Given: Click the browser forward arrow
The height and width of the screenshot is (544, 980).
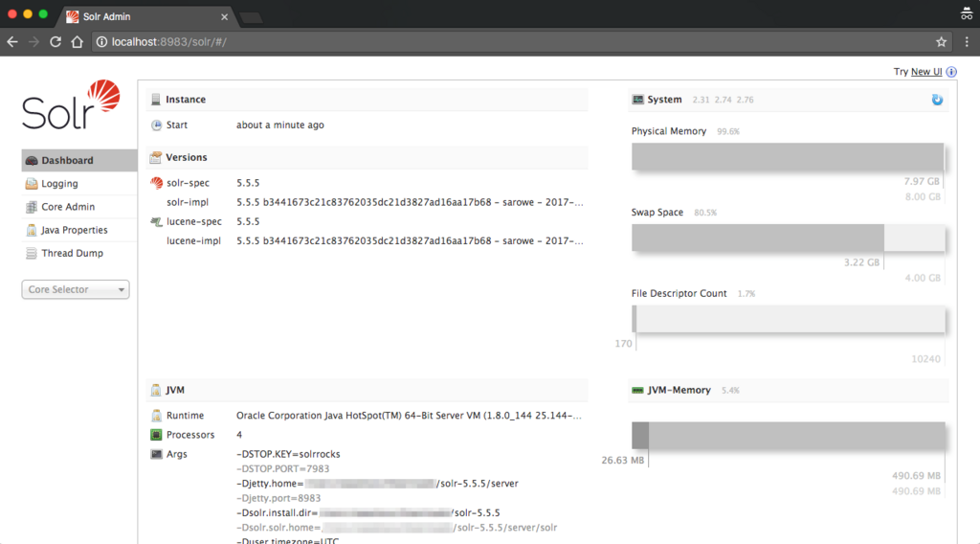Looking at the screenshot, I should pos(33,42).
